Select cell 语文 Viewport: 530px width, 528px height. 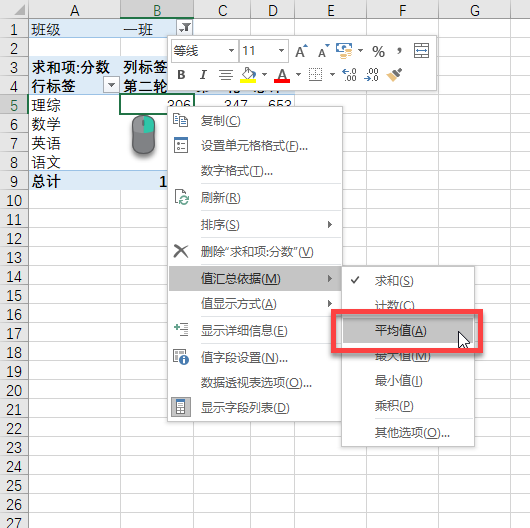74,162
